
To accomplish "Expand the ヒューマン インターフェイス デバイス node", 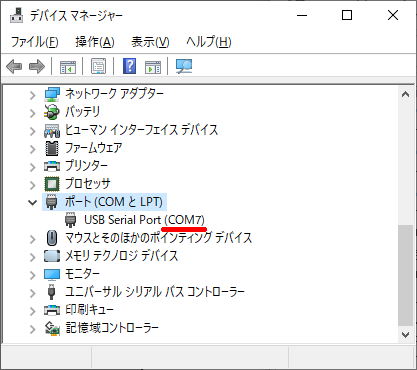I will [x=33, y=131].
